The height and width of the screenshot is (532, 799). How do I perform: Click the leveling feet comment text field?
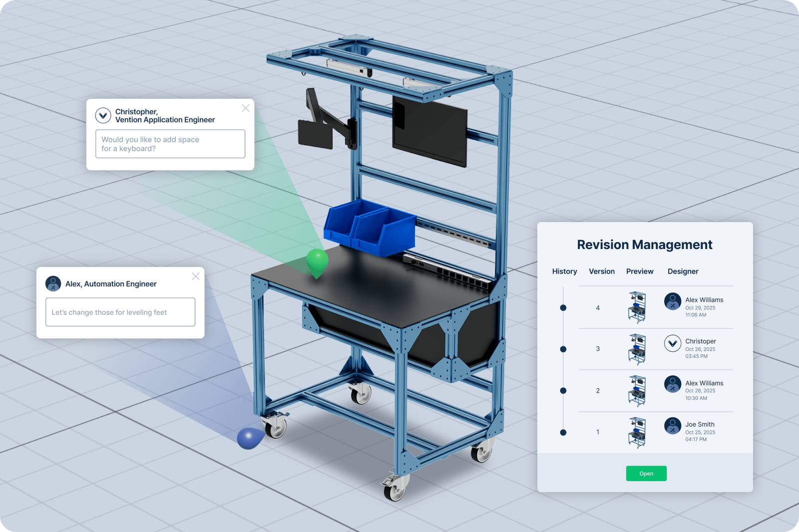[120, 312]
